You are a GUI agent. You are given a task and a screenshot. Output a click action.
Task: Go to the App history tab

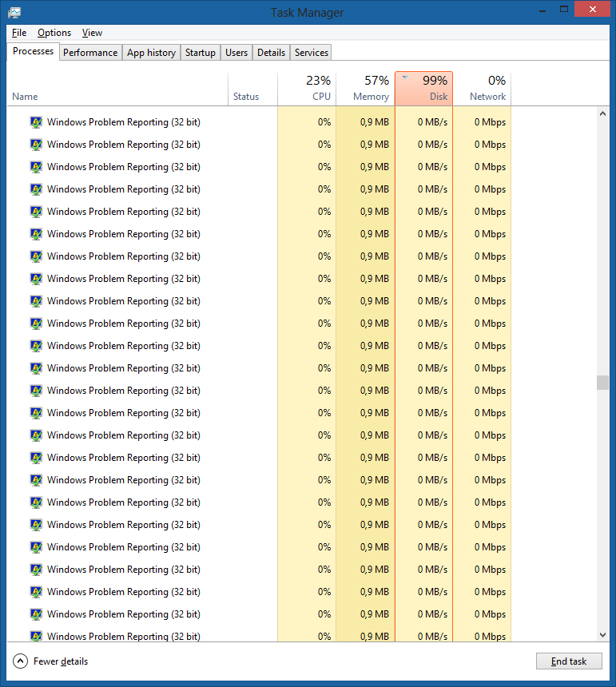[x=151, y=53]
